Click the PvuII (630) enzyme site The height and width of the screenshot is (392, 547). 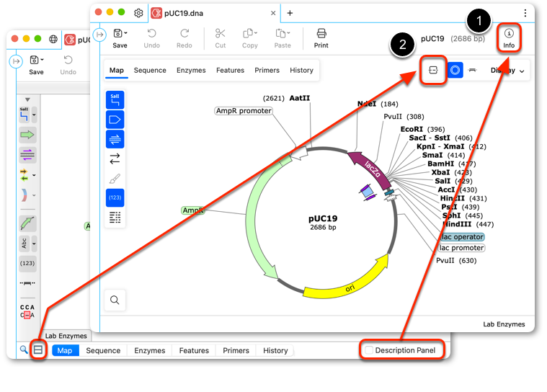456,261
